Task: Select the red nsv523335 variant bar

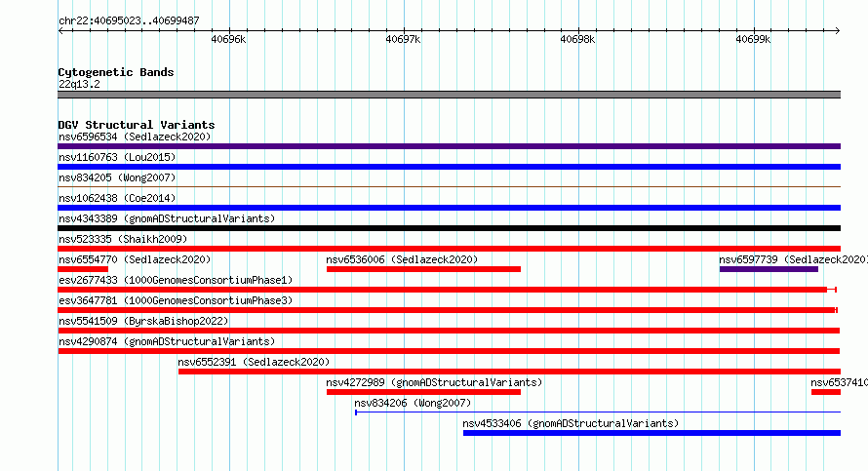Action: coord(449,249)
